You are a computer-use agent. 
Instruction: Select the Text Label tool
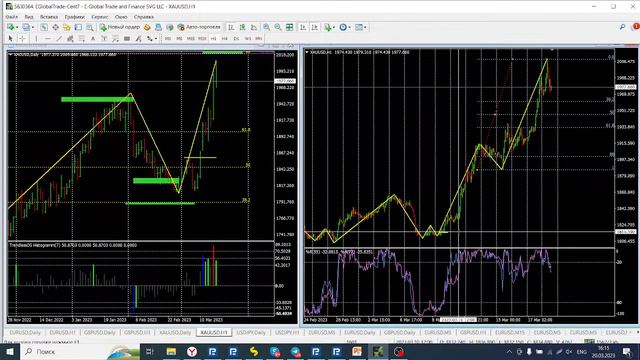pyautogui.click(x=104, y=38)
